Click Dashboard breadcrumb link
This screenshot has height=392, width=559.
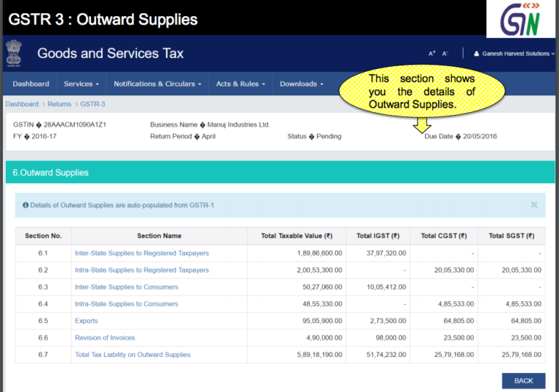(22, 104)
